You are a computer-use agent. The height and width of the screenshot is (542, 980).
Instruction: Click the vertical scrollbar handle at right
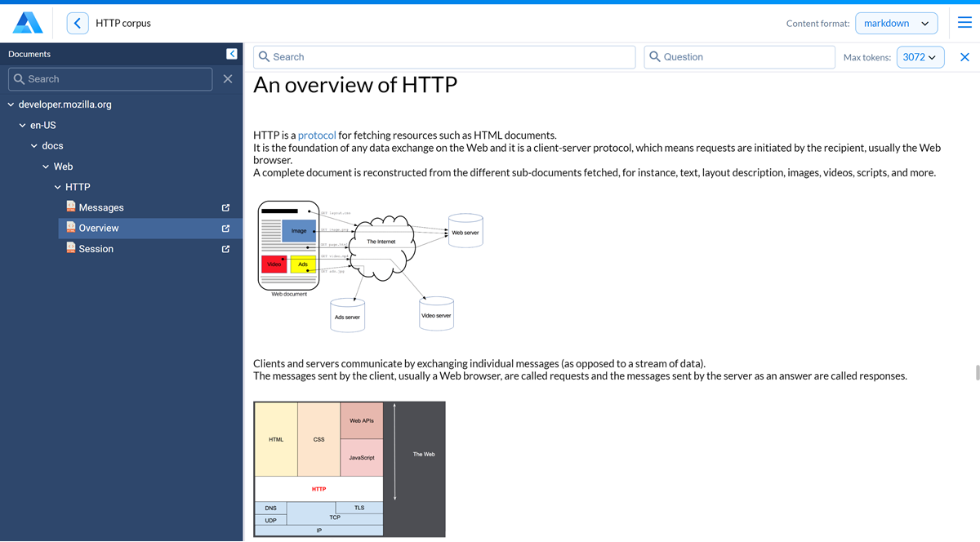coord(977,372)
